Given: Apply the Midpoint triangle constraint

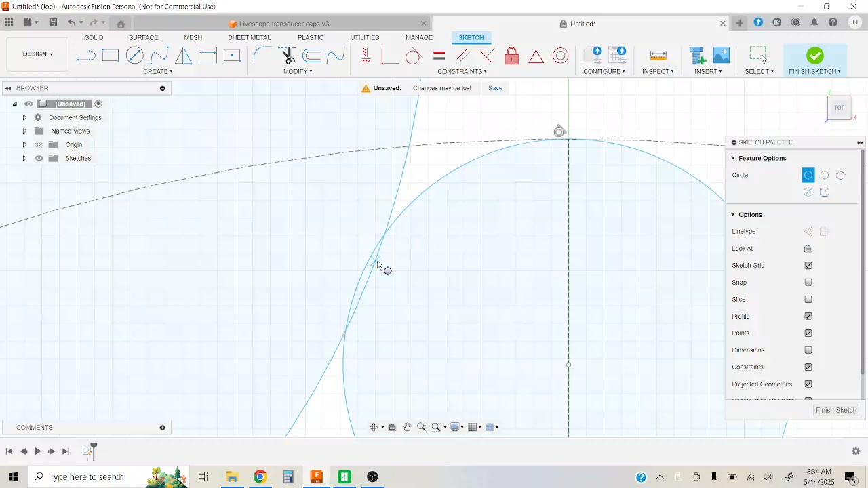Looking at the screenshot, I should coord(536,56).
